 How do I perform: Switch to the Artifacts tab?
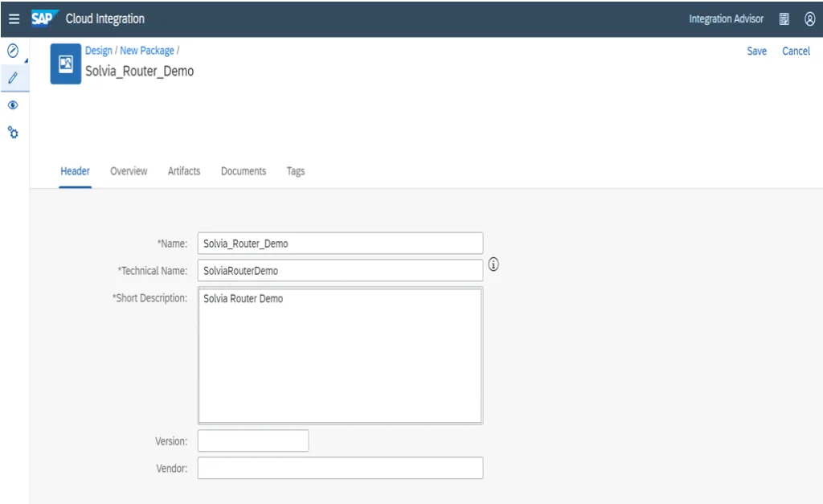click(x=184, y=171)
